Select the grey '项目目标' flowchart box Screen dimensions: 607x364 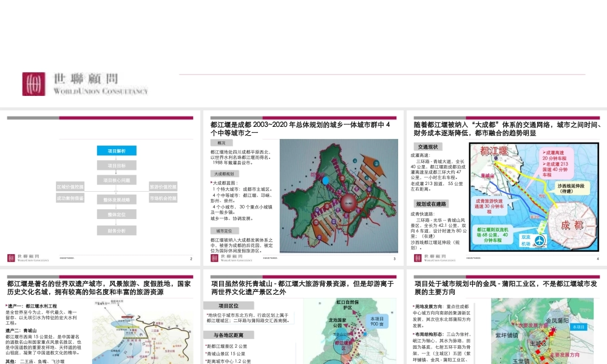(117, 166)
